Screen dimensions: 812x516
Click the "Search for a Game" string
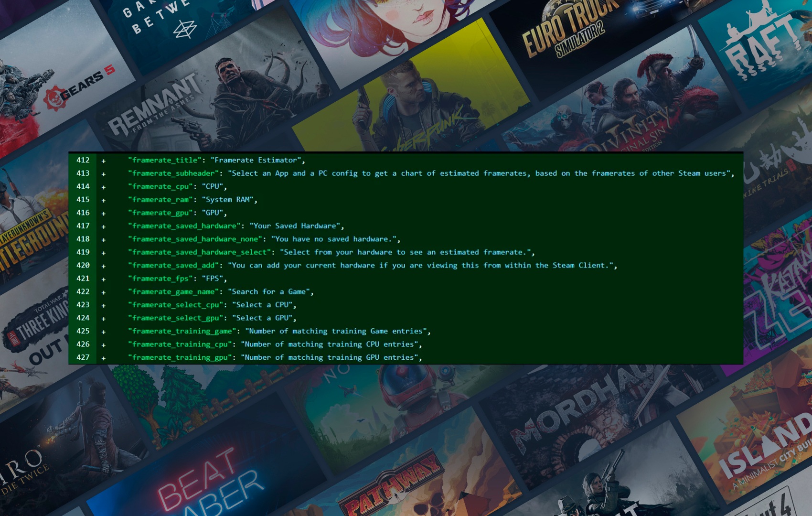click(x=268, y=291)
